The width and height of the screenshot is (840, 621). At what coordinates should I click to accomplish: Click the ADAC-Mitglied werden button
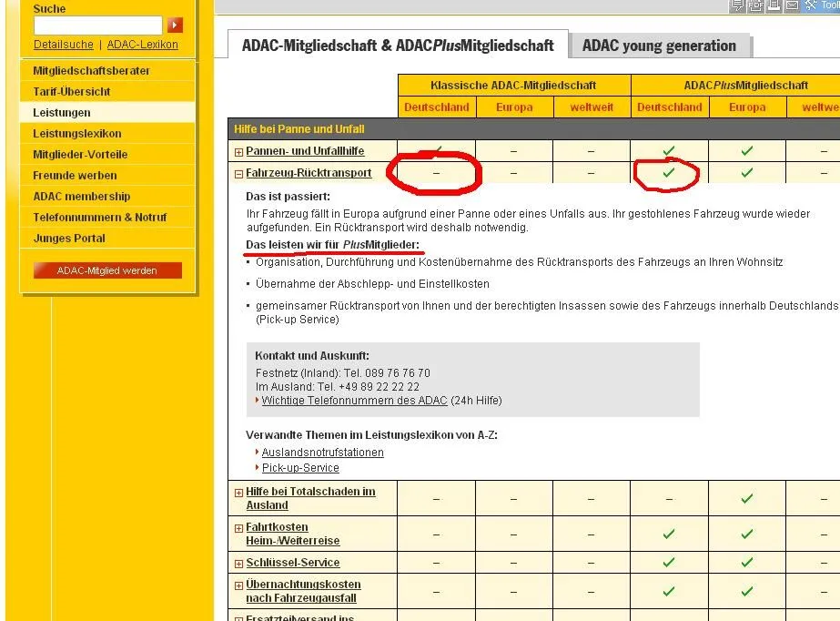coord(107,270)
